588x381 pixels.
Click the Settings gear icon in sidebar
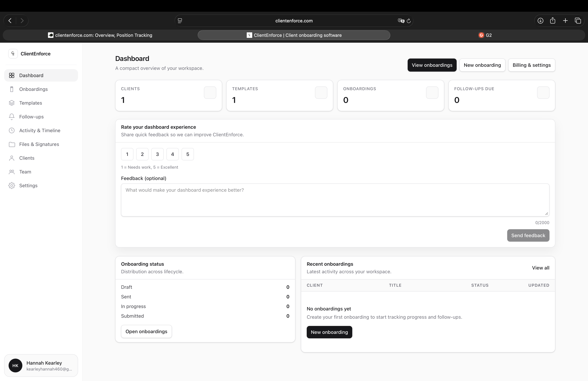(x=12, y=186)
